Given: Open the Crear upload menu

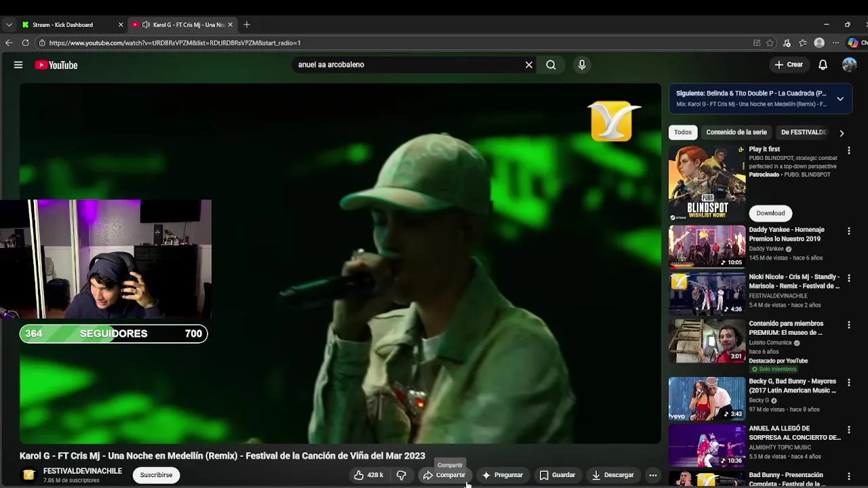Looking at the screenshot, I should [789, 65].
